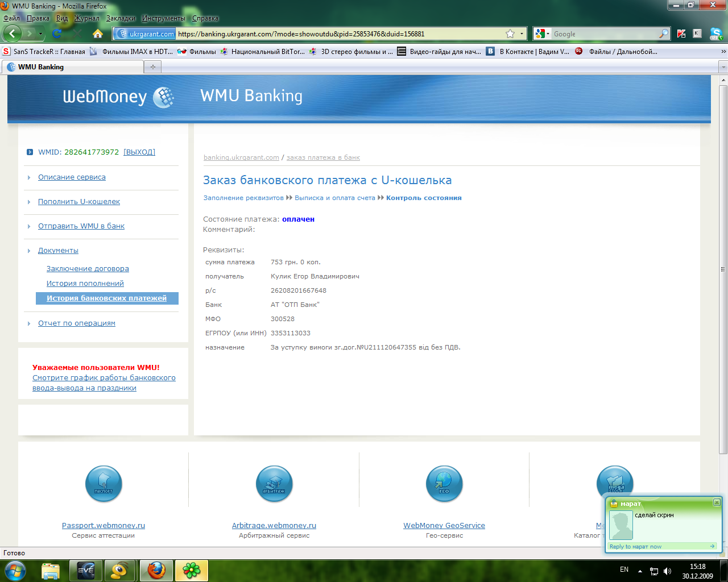Click the WebMoney logo in the header
Image resolution: width=728 pixels, height=582 pixels.
118,97
